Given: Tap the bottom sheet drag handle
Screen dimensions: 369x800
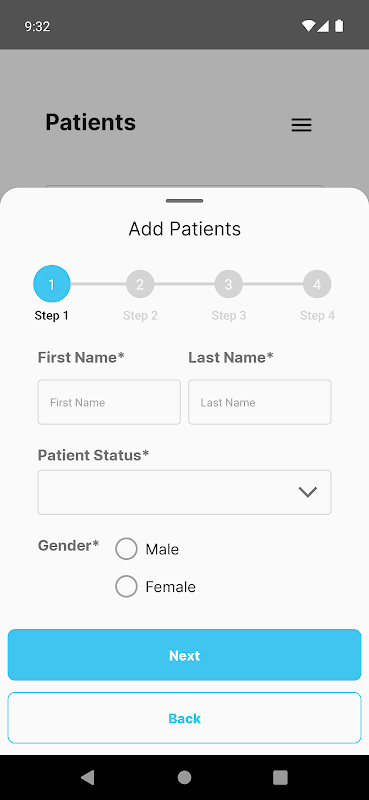Looking at the screenshot, I should click(x=184, y=201).
